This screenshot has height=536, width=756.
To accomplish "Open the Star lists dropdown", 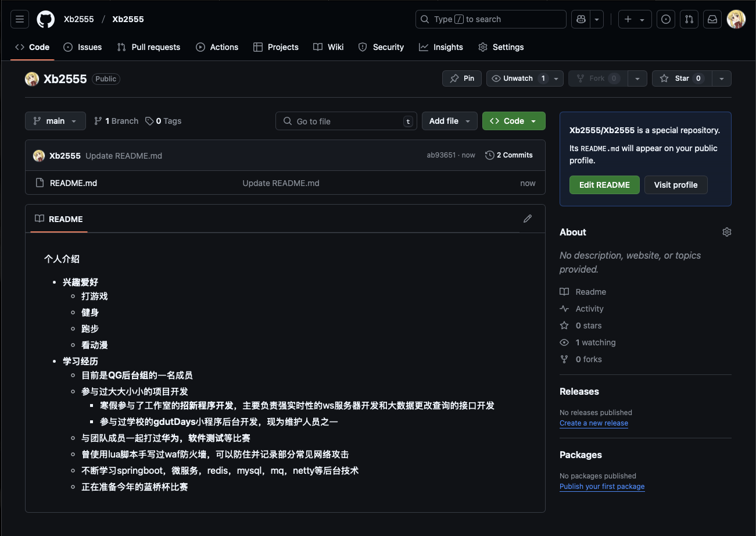I will pos(722,78).
